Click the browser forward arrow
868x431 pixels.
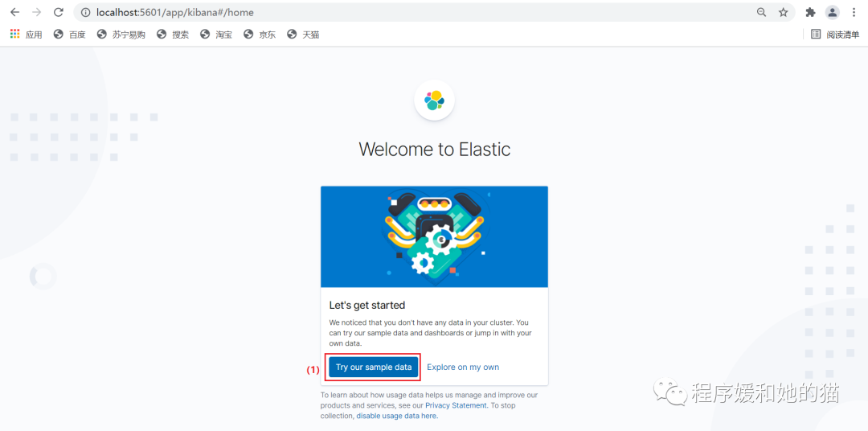point(36,12)
